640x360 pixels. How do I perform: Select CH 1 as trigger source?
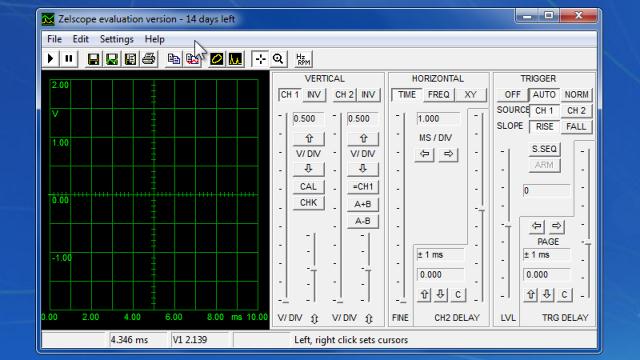pyautogui.click(x=544, y=111)
